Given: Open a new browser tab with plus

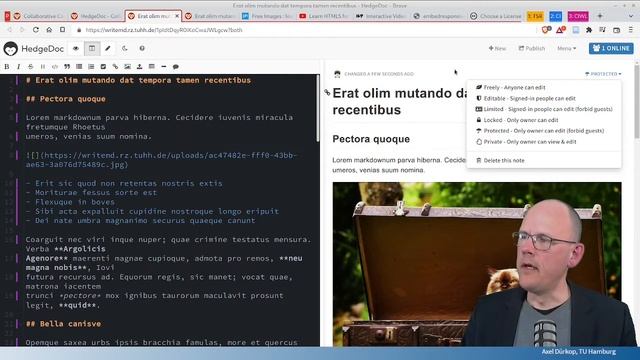Looking at the screenshot, I should (x=600, y=16).
